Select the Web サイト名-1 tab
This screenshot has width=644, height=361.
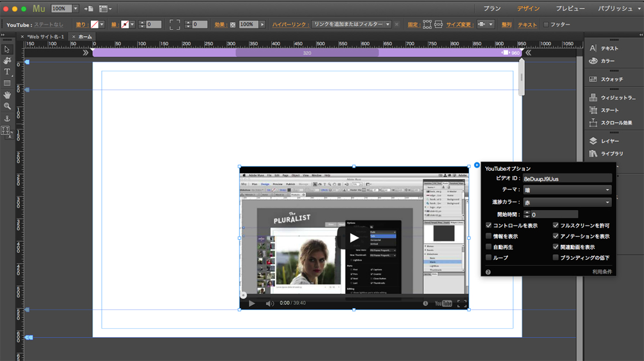tap(46, 37)
